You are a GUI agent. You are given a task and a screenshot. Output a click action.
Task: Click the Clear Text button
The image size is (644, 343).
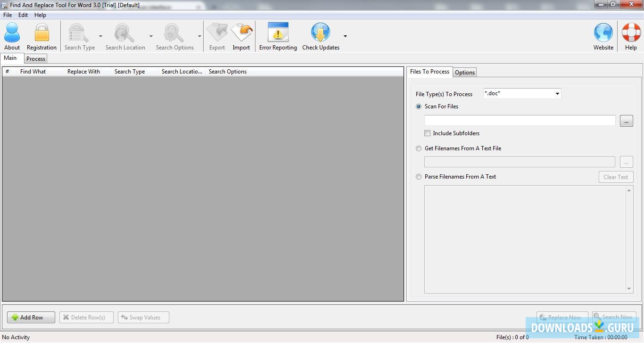pyautogui.click(x=616, y=177)
